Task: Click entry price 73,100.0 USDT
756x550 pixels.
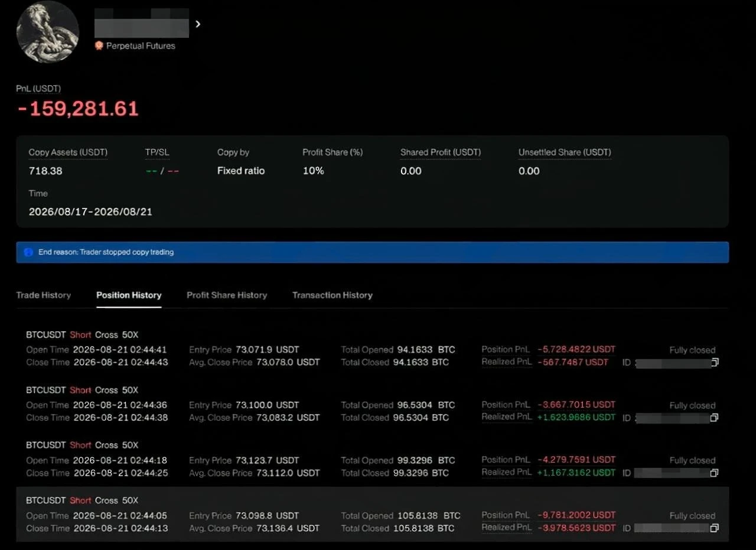Action: (x=267, y=405)
